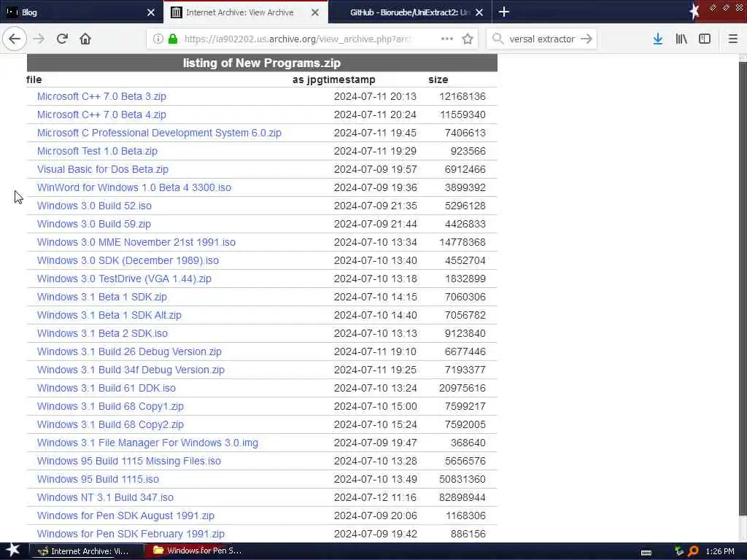
Task: Click the forward navigation arrow
Action: point(39,39)
